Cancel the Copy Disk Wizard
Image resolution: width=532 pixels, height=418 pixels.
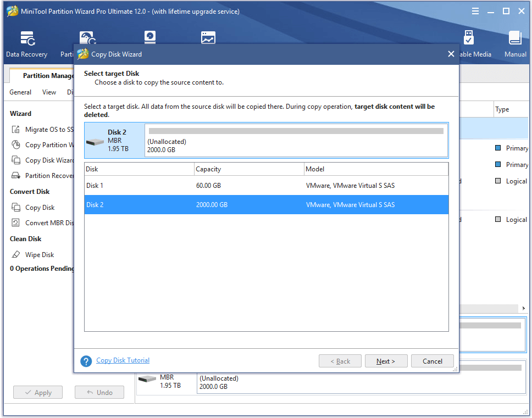click(x=432, y=361)
